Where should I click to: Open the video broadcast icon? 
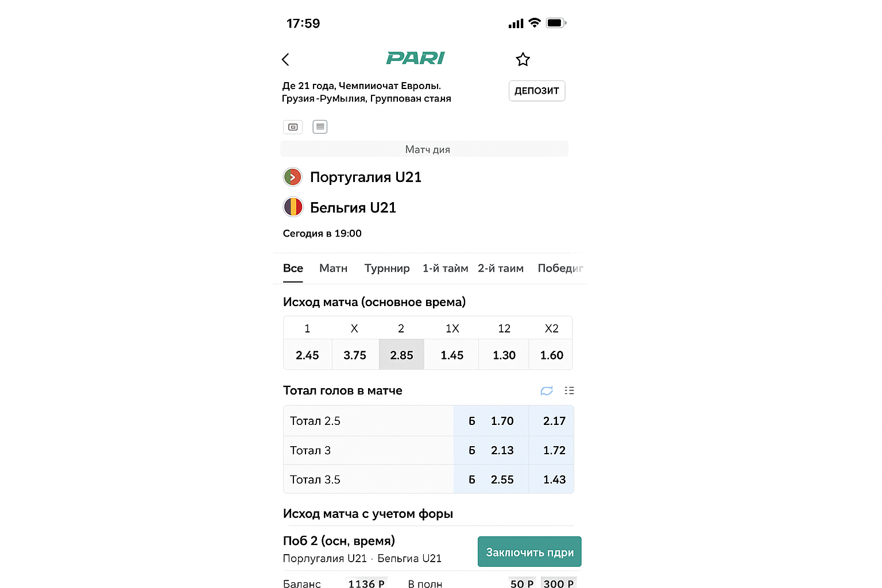pos(293,127)
